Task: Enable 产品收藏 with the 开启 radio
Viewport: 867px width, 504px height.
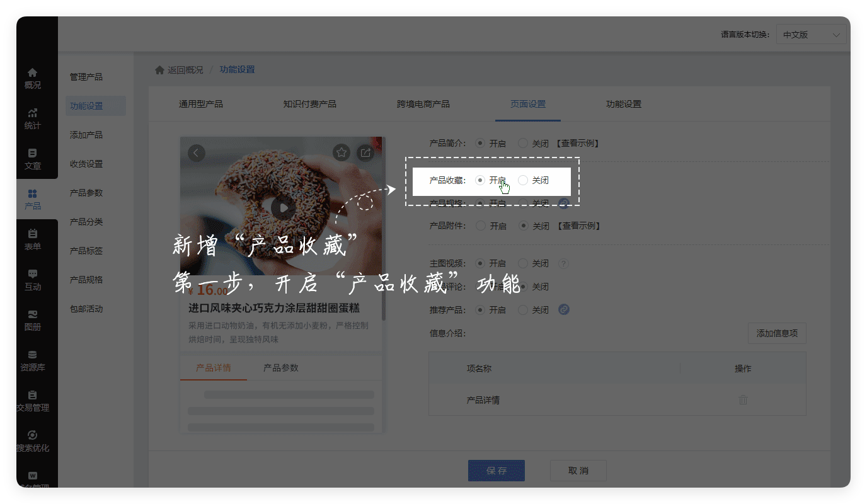Action: (480, 180)
